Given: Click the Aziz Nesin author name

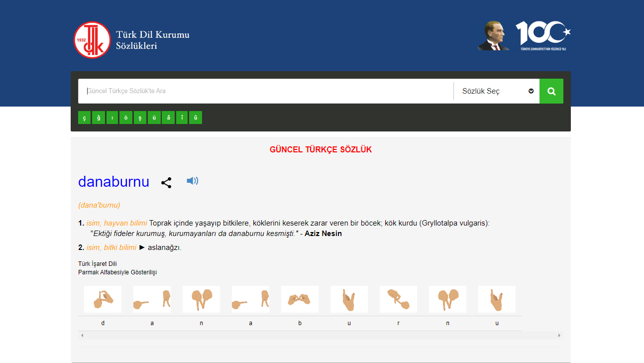Looking at the screenshot, I should 323,233.
